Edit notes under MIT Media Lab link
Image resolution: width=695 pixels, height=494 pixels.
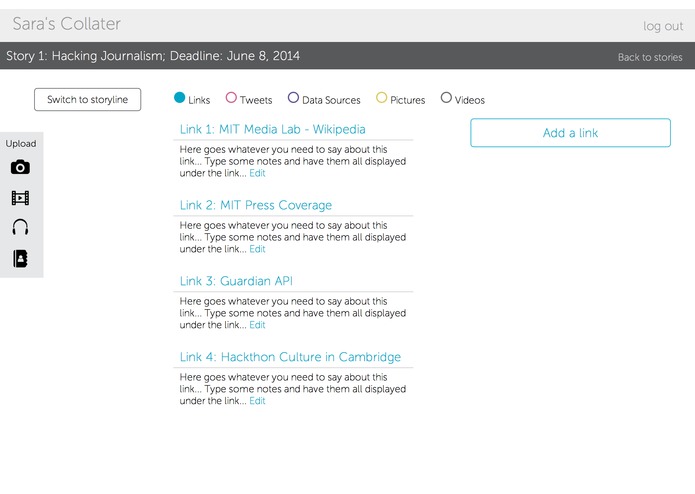click(257, 173)
